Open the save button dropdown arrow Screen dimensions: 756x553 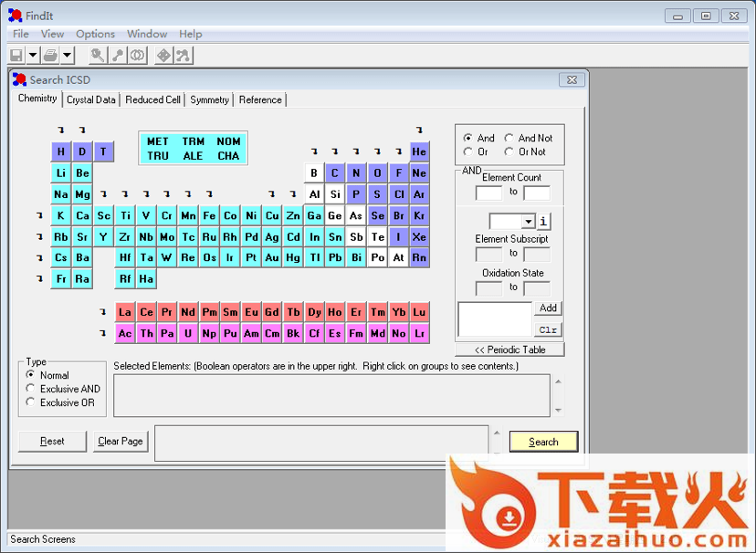pos(32,56)
